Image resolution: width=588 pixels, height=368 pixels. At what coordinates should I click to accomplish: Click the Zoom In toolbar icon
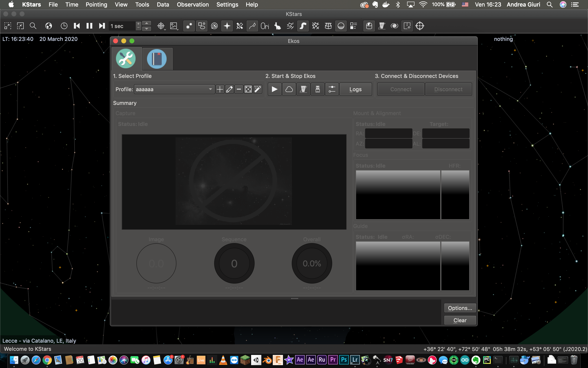(8, 26)
